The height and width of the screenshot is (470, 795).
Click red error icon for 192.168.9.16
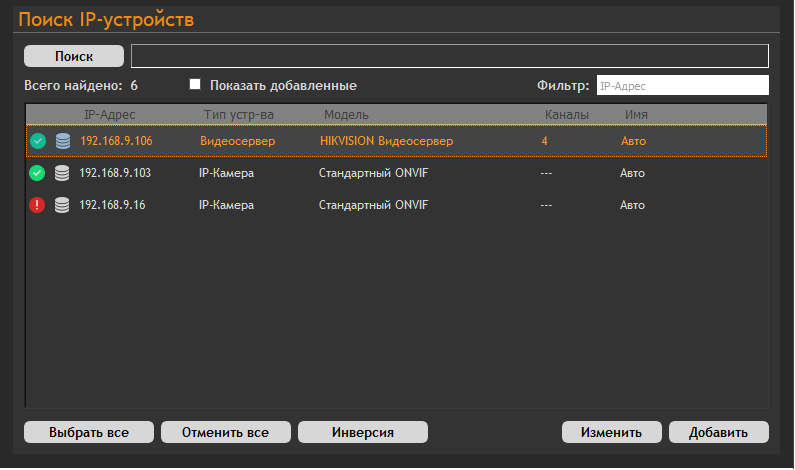click(38, 205)
